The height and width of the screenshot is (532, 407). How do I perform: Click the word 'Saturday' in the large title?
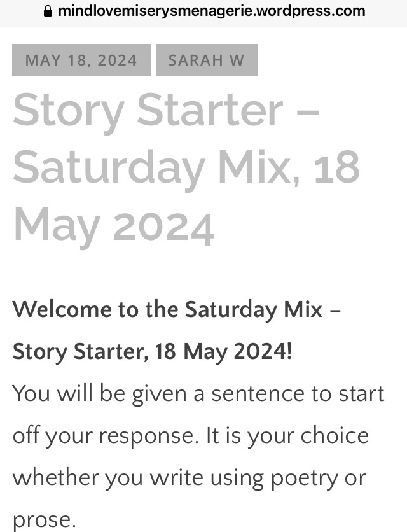point(107,167)
